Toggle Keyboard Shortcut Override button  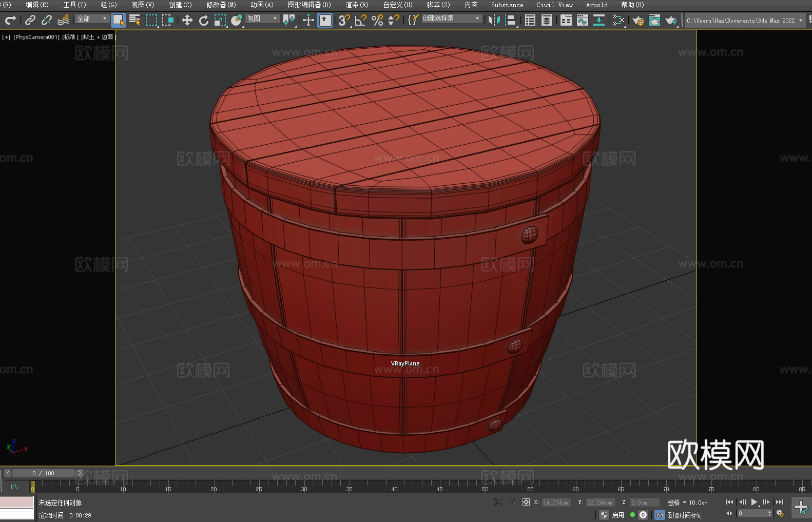tap(325, 20)
